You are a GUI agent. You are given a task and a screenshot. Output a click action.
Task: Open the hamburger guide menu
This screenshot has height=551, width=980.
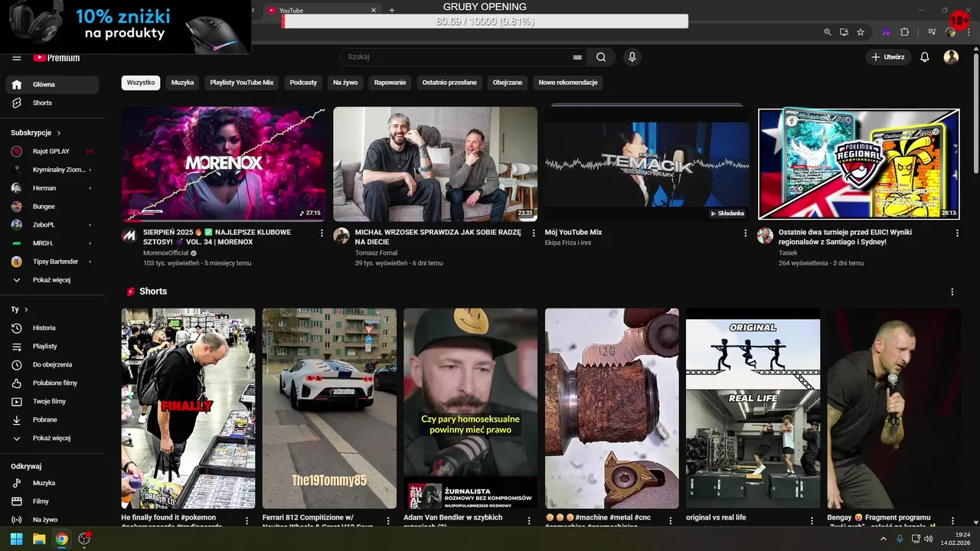coord(17,57)
